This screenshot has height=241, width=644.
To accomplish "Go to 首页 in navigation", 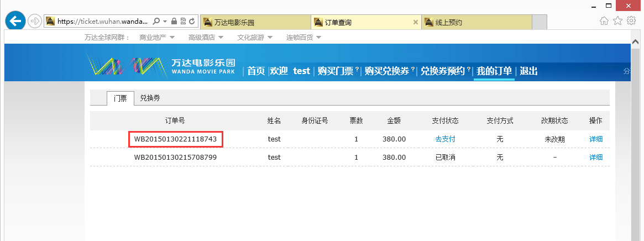I will pos(256,71).
